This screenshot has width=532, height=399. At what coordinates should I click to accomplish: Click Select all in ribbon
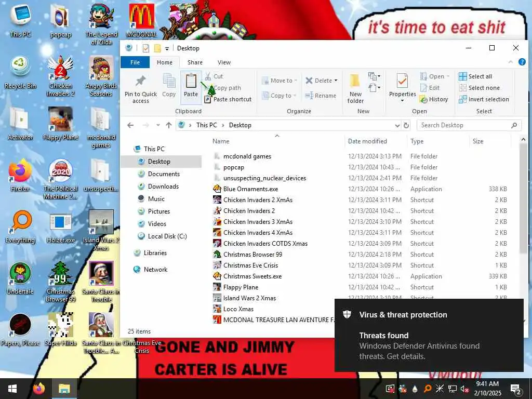475,76
